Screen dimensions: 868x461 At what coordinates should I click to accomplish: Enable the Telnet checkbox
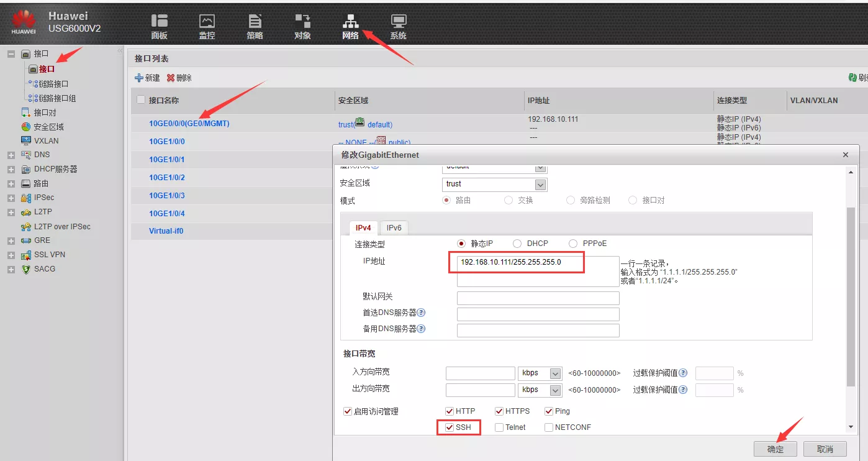[x=499, y=427]
